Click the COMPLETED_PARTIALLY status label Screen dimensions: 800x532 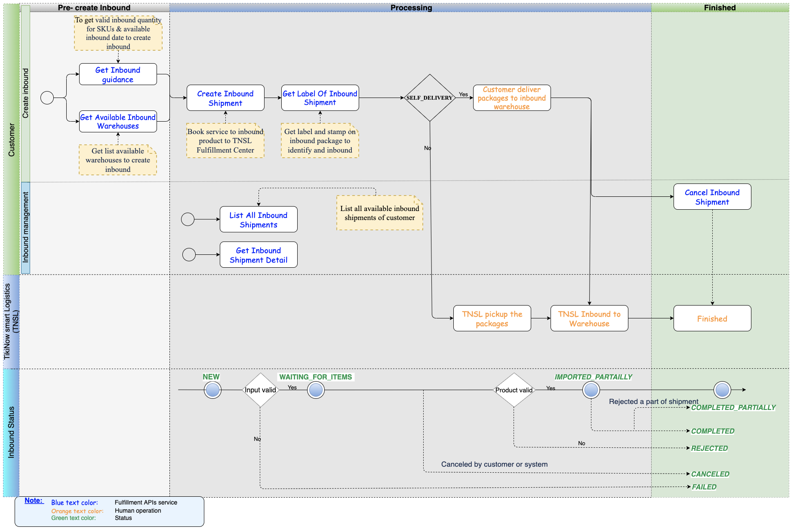click(733, 407)
